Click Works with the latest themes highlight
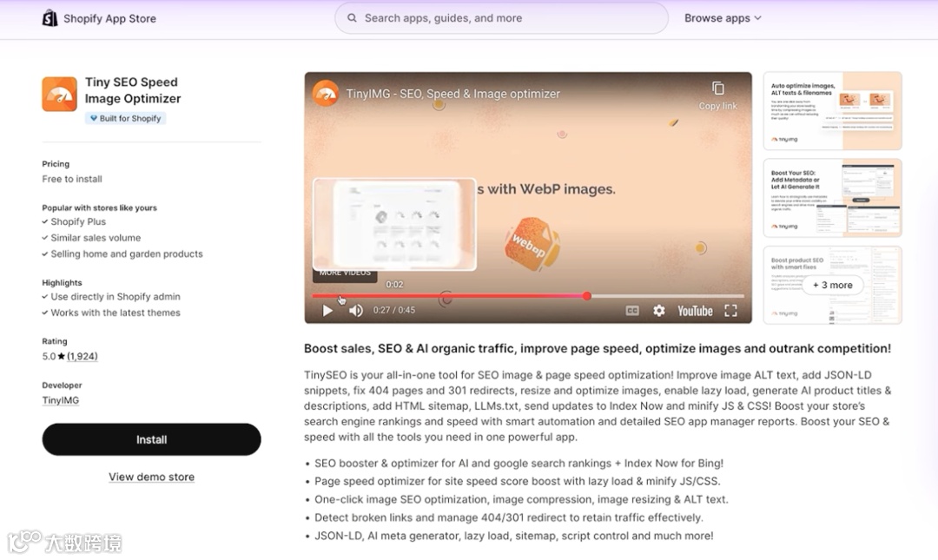The height and width of the screenshot is (560, 938). [116, 313]
